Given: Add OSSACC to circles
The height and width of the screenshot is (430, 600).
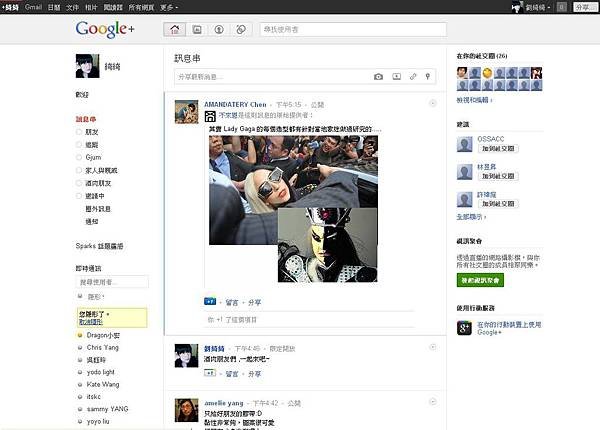Looking at the screenshot, I should pyautogui.click(x=498, y=148).
